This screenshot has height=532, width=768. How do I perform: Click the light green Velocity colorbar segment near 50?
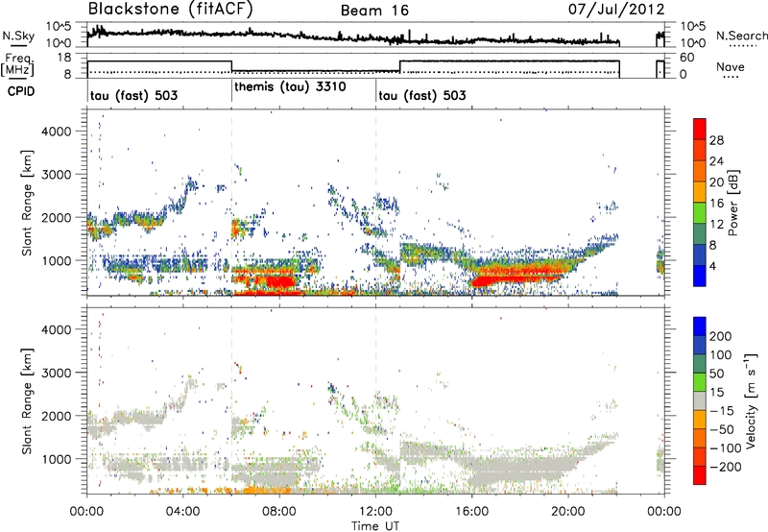(700, 382)
